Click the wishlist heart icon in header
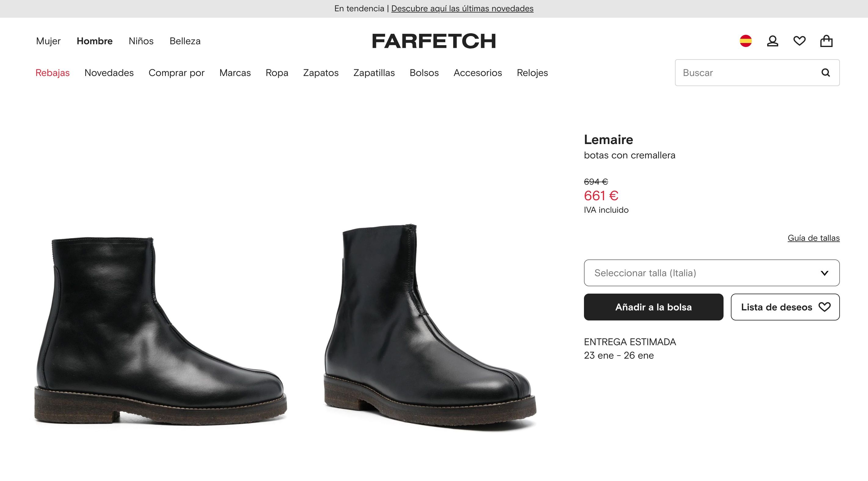The height and width of the screenshot is (481, 868). (x=799, y=41)
